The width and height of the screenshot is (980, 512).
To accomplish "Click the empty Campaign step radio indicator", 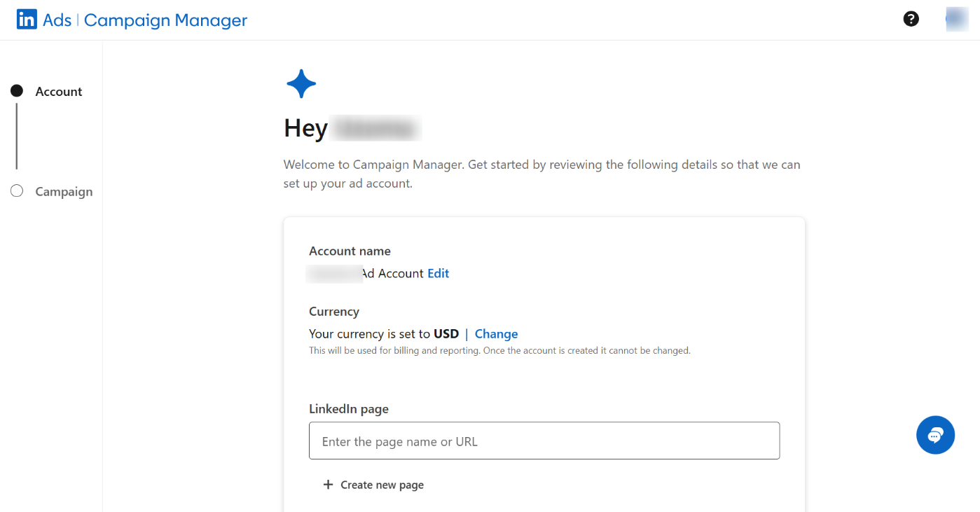I will coord(17,191).
